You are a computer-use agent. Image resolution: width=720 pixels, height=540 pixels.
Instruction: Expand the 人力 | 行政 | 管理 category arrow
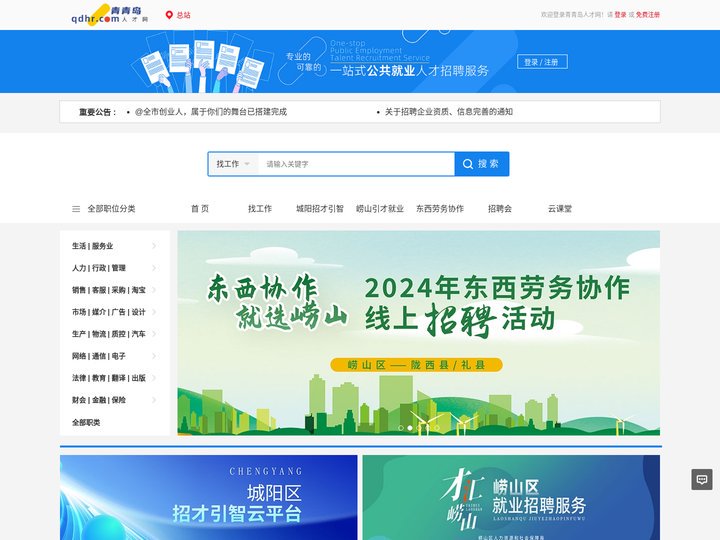[154, 268]
